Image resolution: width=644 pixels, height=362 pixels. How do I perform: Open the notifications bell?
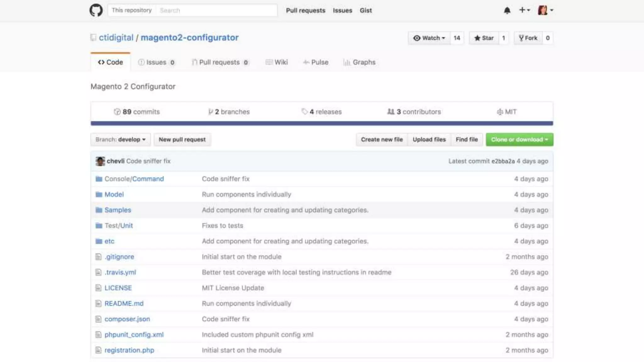pos(507,10)
